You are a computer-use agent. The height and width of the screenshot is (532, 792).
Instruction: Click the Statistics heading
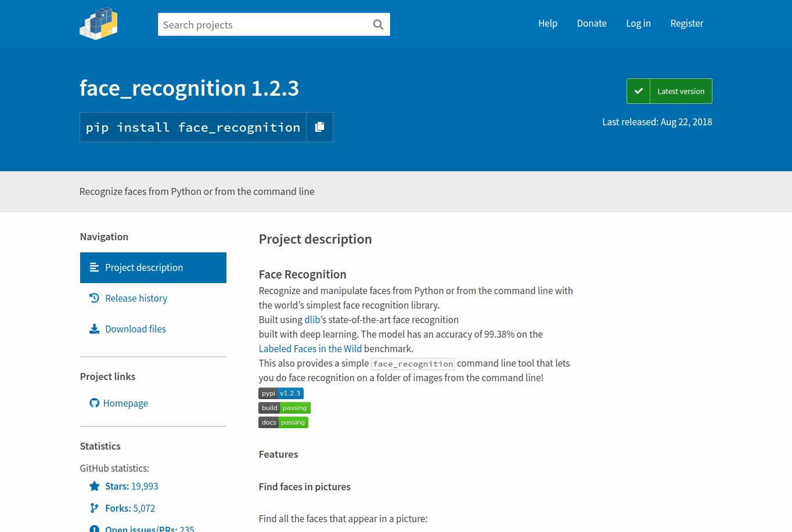100,446
